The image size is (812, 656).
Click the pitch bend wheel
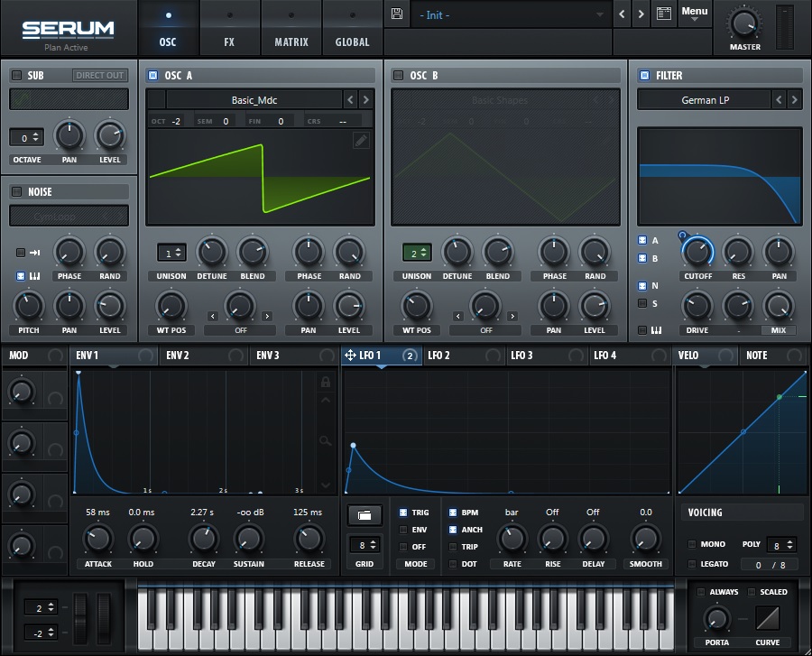click(80, 618)
